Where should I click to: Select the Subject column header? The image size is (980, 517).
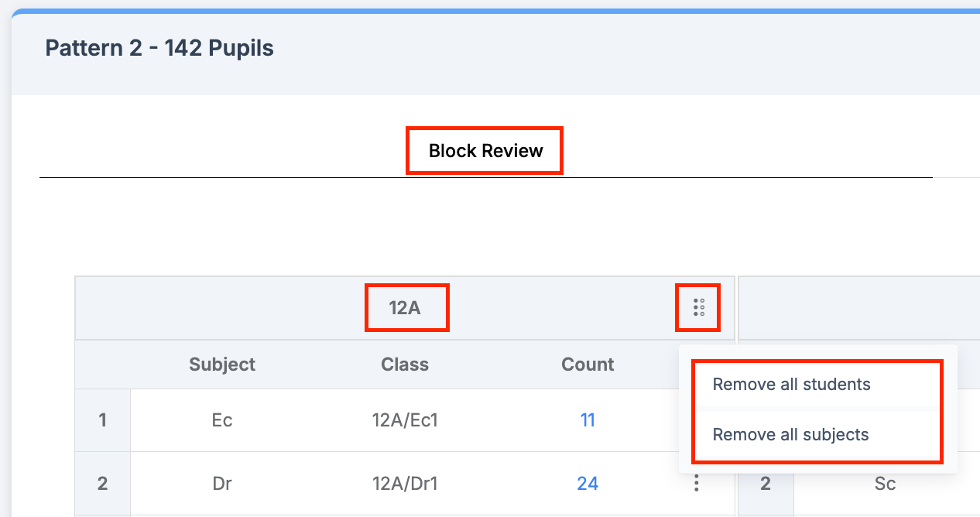point(222,364)
